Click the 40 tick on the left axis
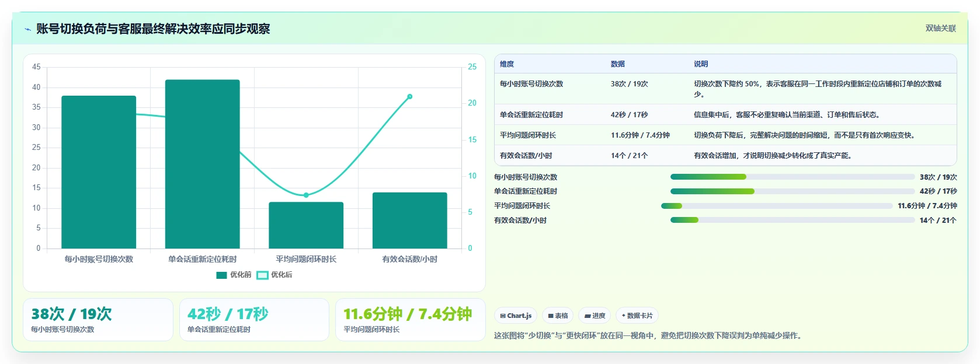Screen dimensions: 980x364 coord(36,87)
